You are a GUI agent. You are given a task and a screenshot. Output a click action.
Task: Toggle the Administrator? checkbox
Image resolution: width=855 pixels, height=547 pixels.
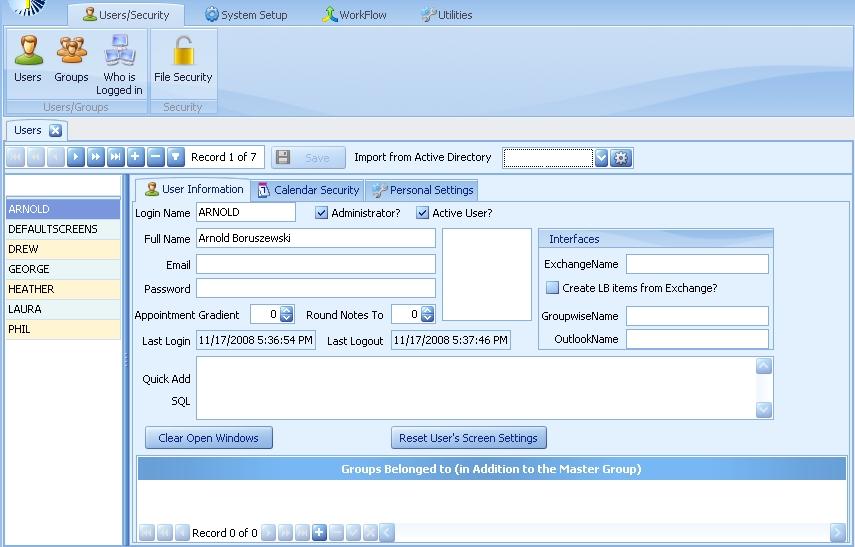(322, 213)
